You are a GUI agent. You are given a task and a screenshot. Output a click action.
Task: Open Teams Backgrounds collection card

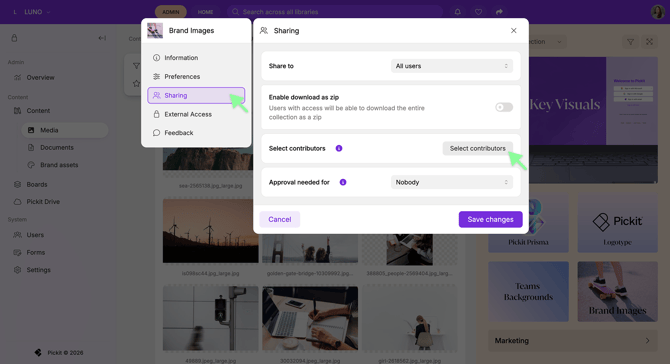coord(529,291)
